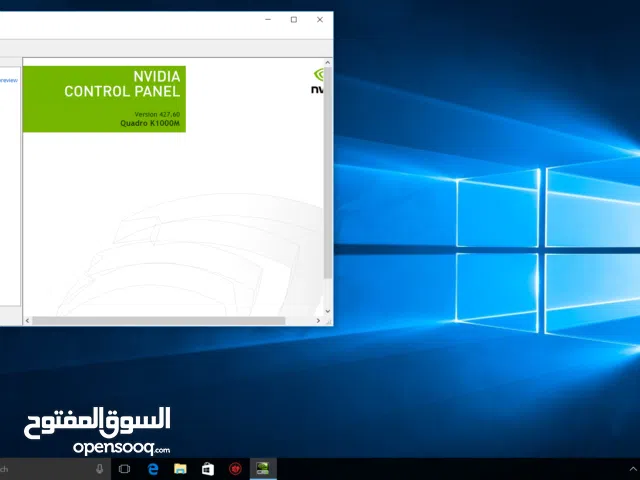Open the Task View button
Screen dimensions: 640x480
124,469
